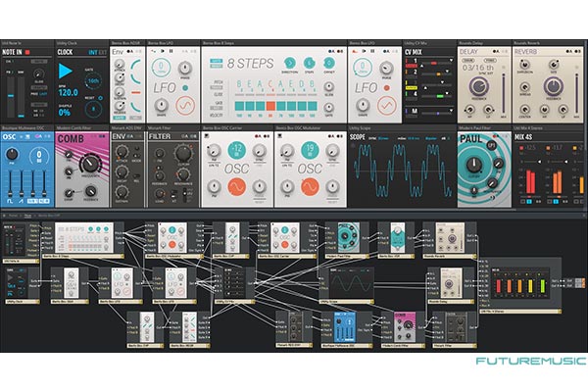This screenshot has height=392, width=588.
Task: Open the SCOPE Bipolar selector
Action: (431, 138)
